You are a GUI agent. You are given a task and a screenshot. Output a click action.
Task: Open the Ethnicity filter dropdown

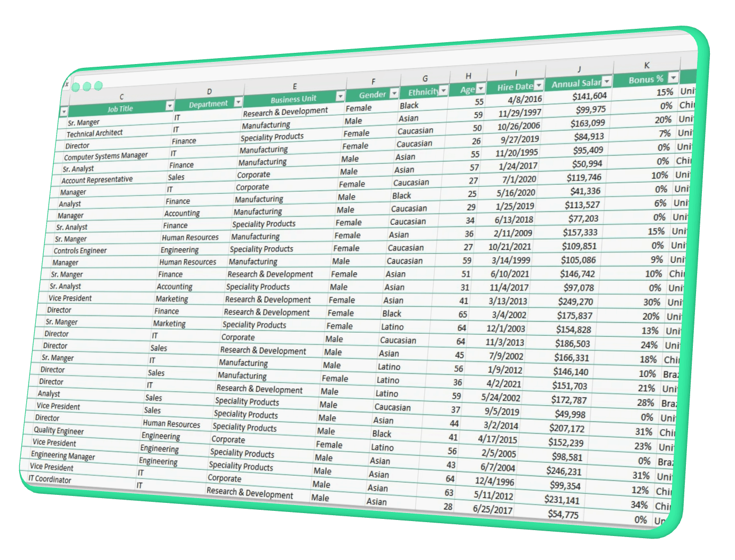(x=444, y=91)
